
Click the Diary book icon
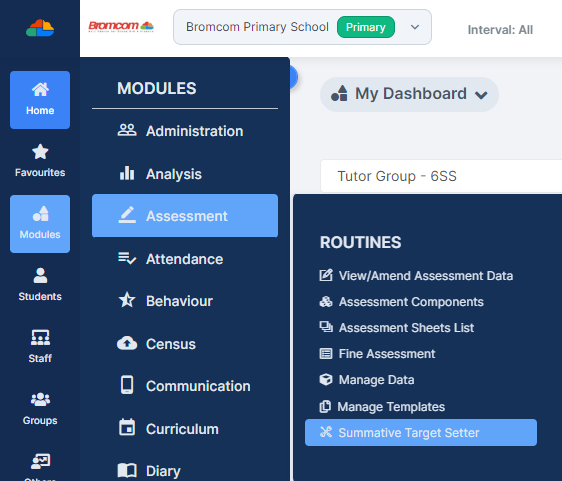(127, 470)
